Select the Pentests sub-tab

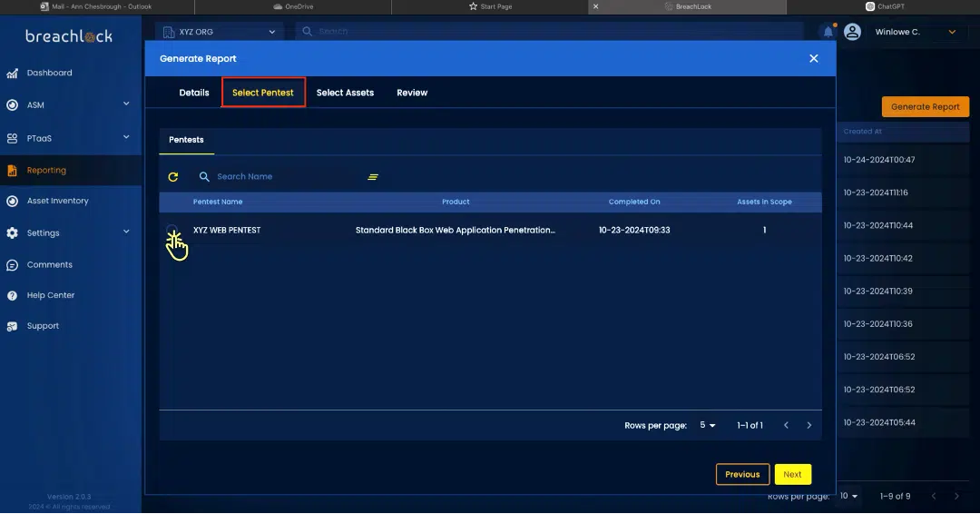pyautogui.click(x=186, y=140)
